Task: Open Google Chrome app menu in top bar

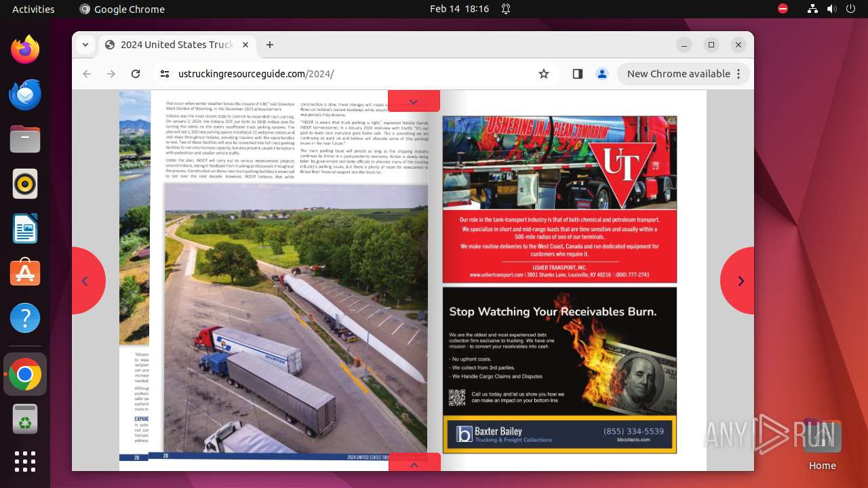Action: click(x=122, y=9)
